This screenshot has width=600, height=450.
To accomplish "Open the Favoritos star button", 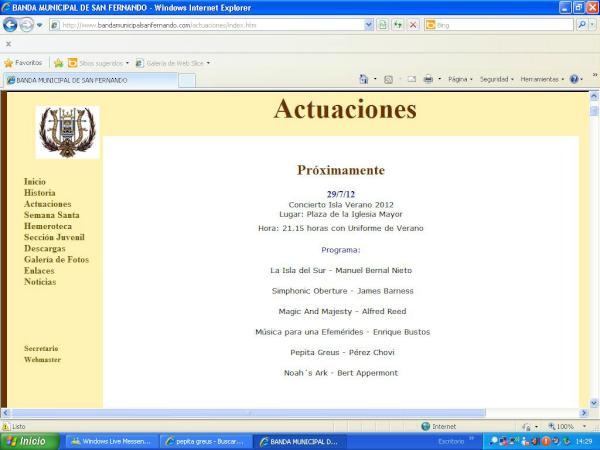I will pyautogui.click(x=23, y=63).
